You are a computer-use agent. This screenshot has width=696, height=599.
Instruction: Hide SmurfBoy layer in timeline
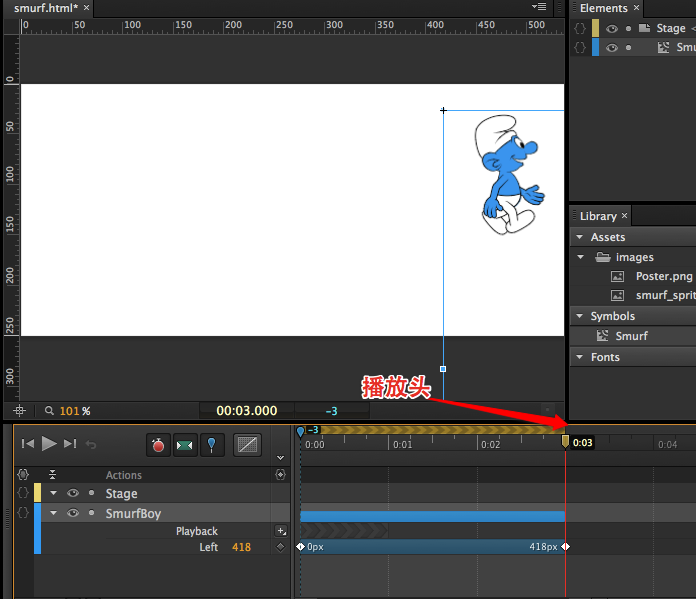pyautogui.click(x=73, y=513)
